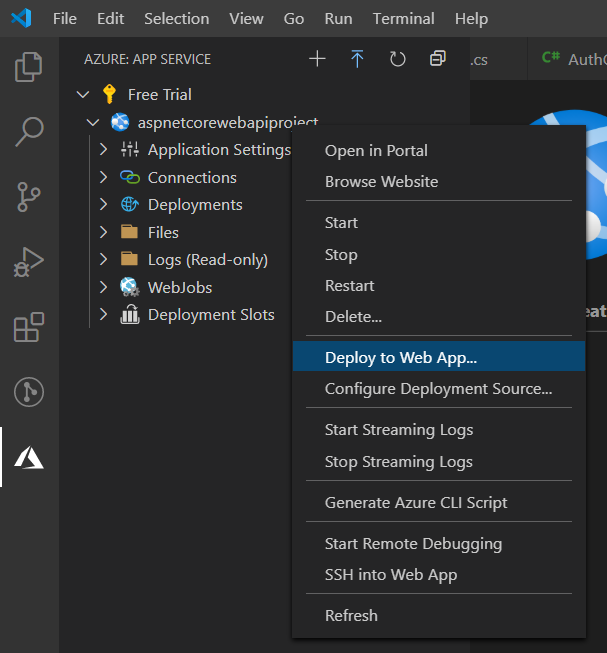Select Start Remote Debugging
This screenshot has height=653, width=607.
tap(439, 543)
